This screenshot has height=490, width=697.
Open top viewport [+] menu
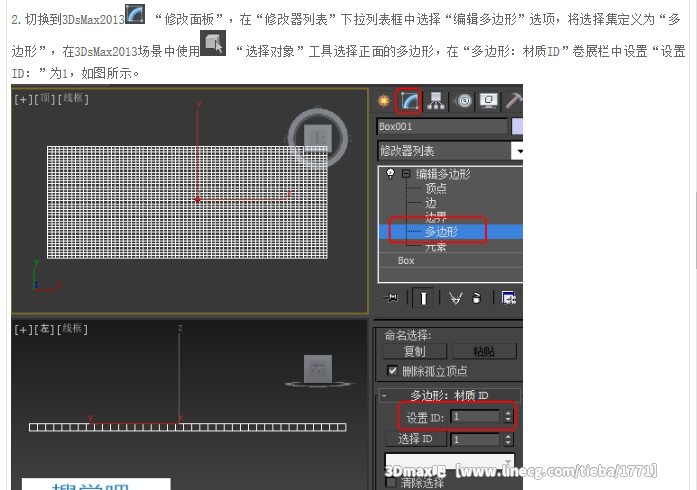coord(23,99)
